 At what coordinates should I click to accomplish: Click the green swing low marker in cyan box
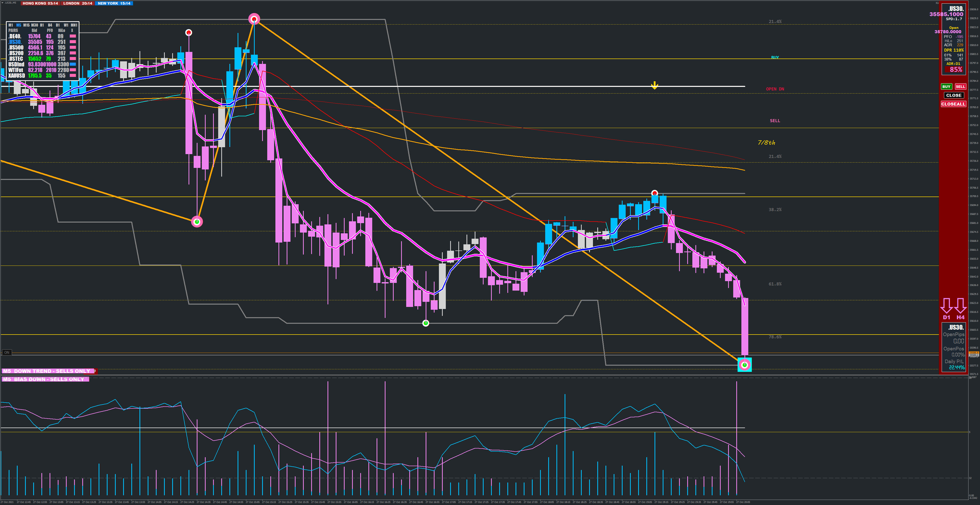point(744,365)
